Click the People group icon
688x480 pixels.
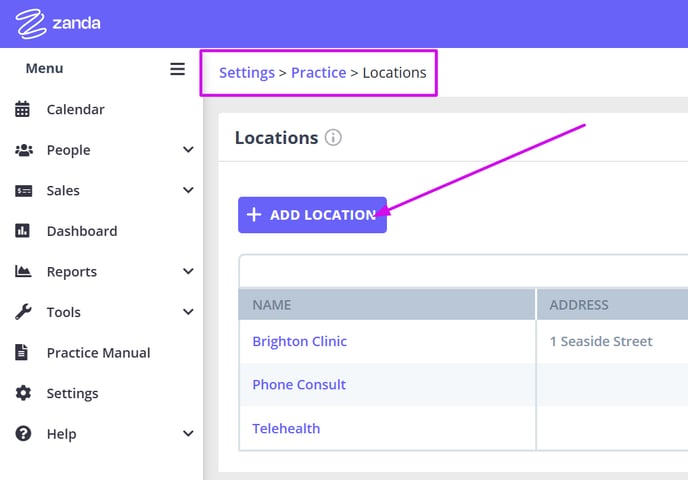tap(24, 150)
